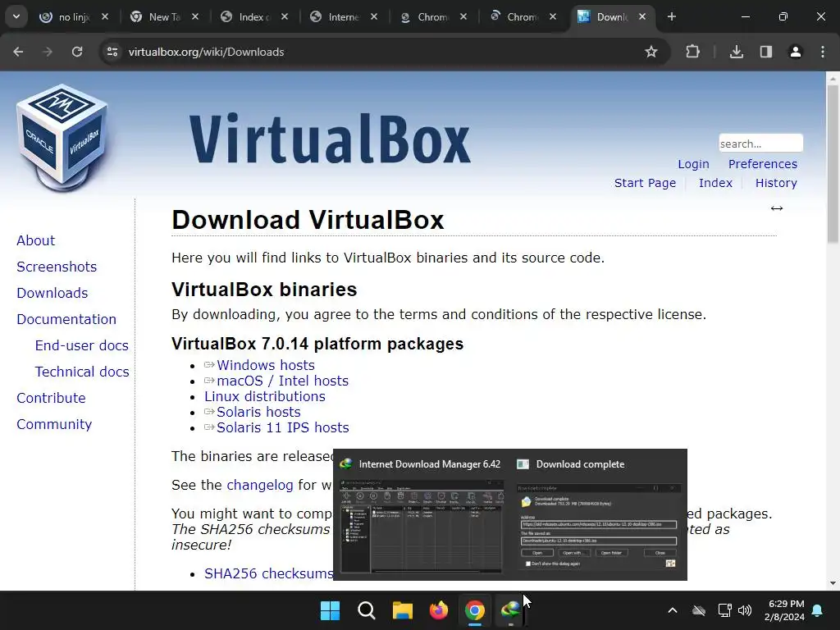The height and width of the screenshot is (630, 840).
Task: Open SHA256 checksums link
Action: coord(269,573)
